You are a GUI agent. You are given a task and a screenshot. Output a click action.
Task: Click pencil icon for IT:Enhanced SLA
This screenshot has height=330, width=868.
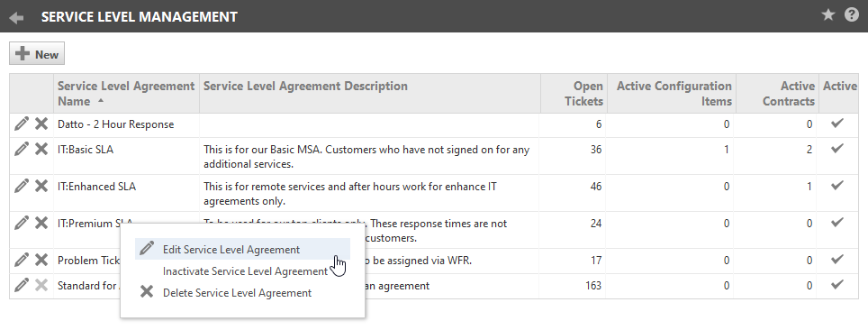(x=22, y=186)
